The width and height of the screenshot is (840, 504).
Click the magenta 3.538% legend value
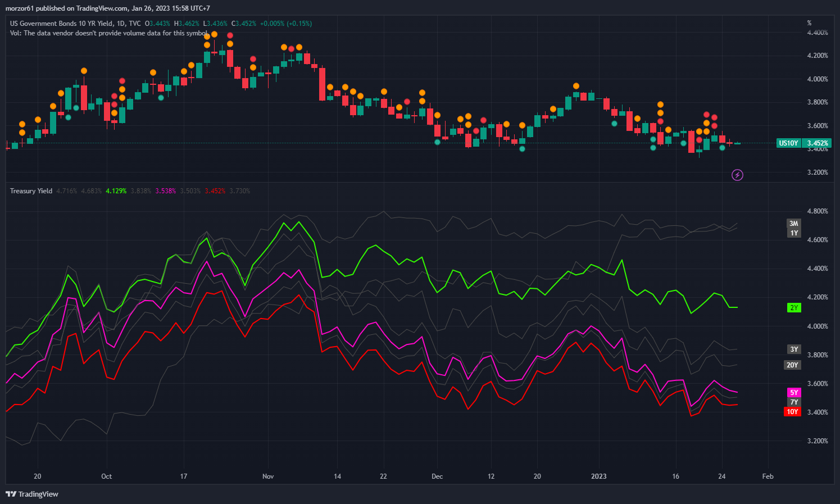(166, 191)
